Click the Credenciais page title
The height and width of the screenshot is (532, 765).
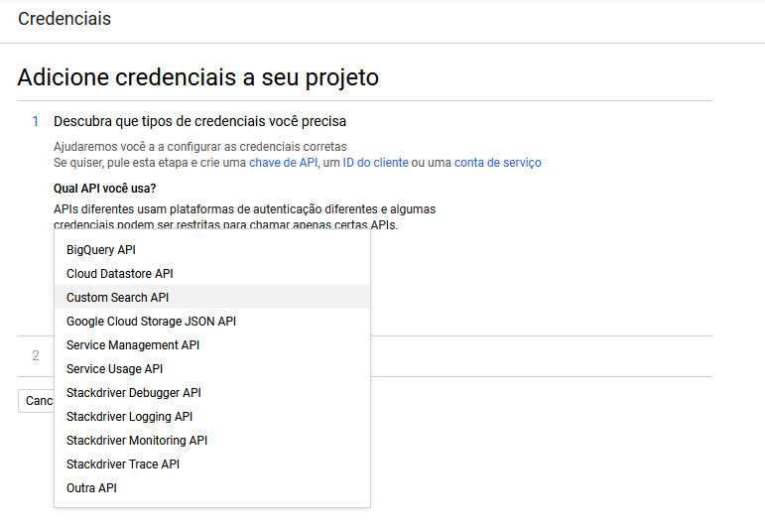[64, 19]
